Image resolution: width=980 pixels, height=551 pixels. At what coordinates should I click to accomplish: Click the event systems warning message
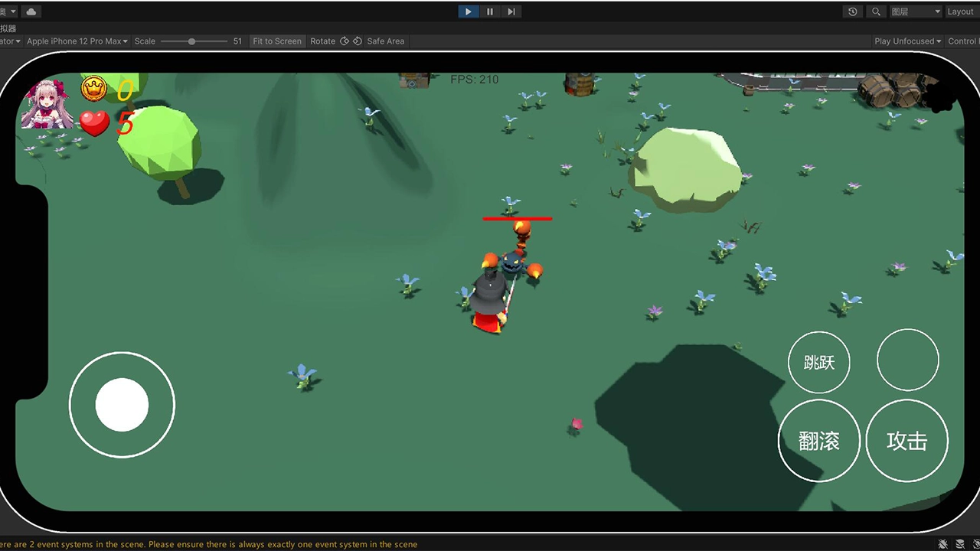click(208, 544)
